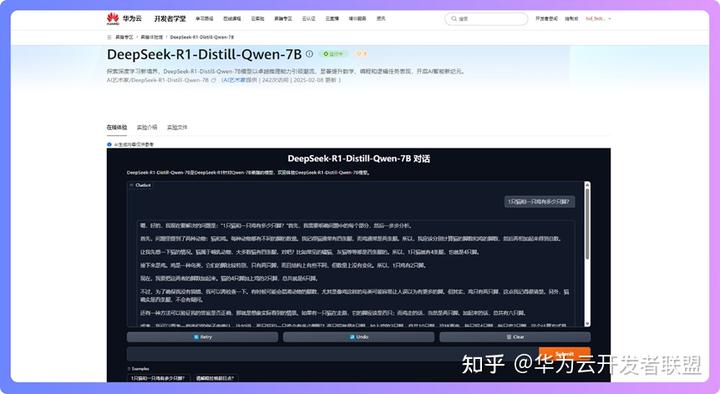Switch to the second experiment tab

147,127
